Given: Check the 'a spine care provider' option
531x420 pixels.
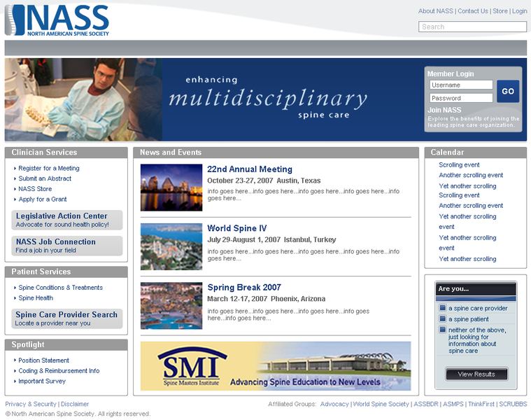Looking at the screenshot, I should tap(443, 308).
